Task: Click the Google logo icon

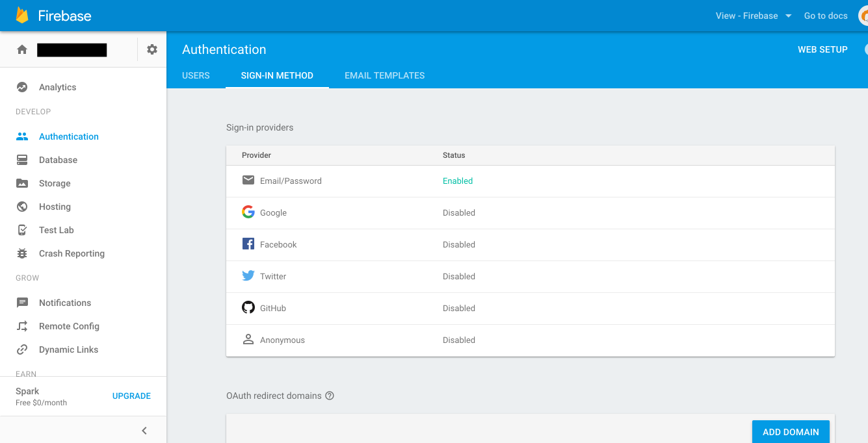Action: tap(248, 212)
